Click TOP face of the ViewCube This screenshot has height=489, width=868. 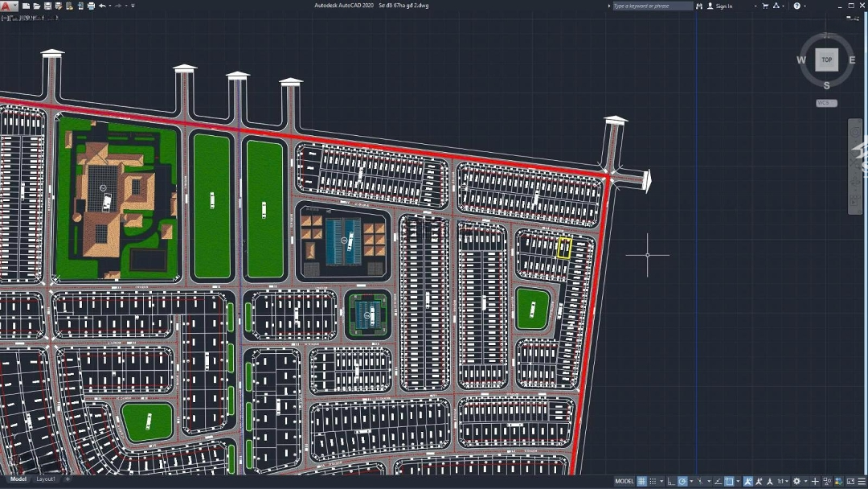[x=826, y=60]
